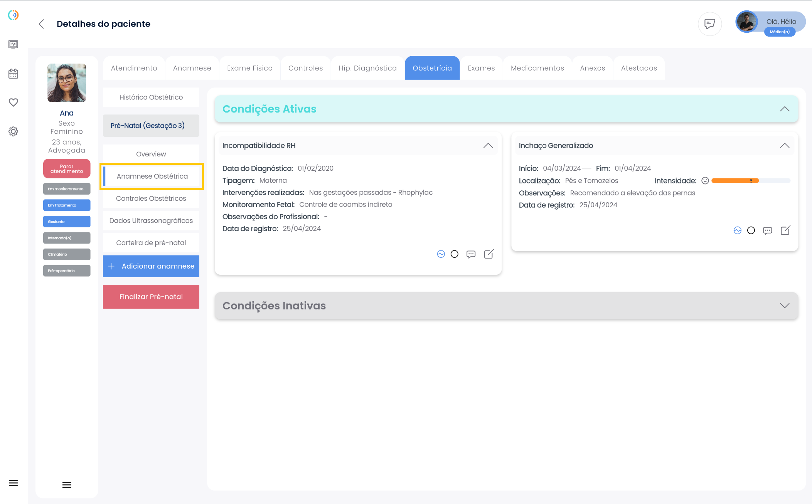Screen dimensions: 812x504
Task: Toggle the Em monitoramento tag
Action: pos(67,189)
